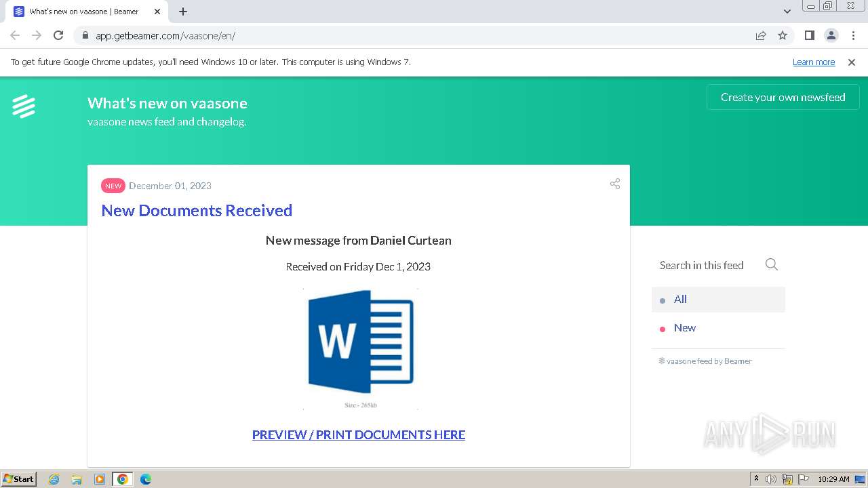
Task: Select the All feed filter
Action: click(x=718, y=299)
